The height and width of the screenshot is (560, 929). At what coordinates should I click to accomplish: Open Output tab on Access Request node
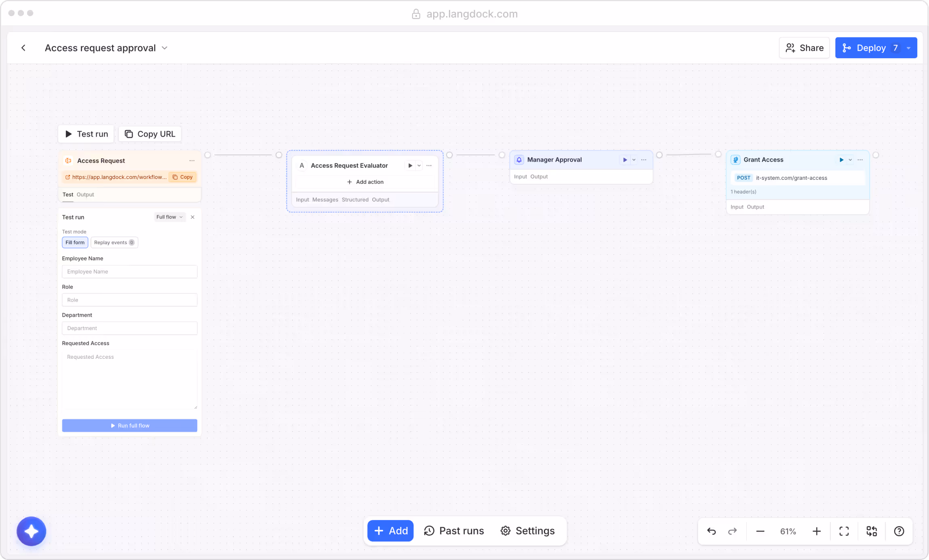[x=85, y=195]
